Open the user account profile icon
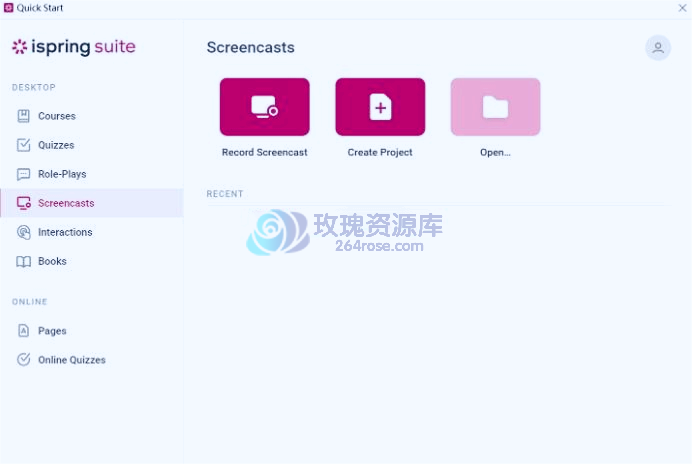Viewport: 692px width, 464px height. point(658,48)
